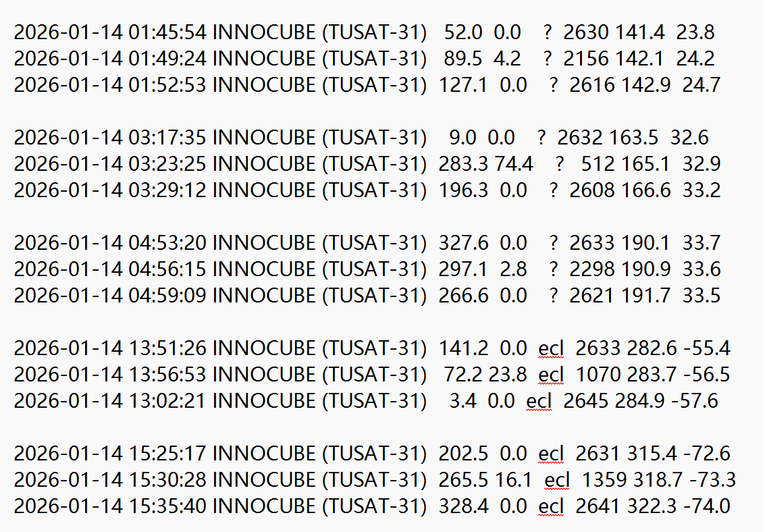The width and height of the screenshot is (763, 532).
Task: Click the range value 1359
Action: pos(604,480)
